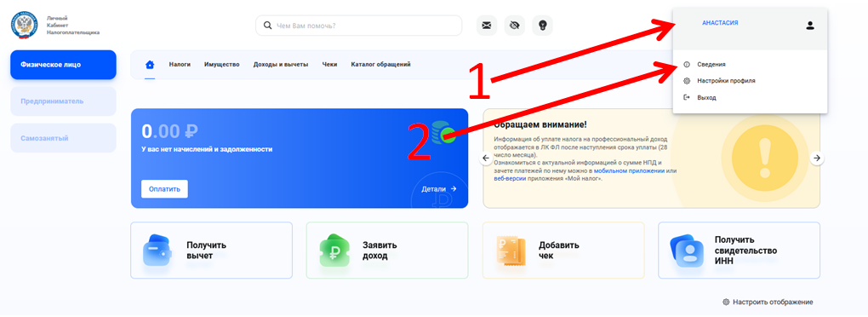
Task: Click the Federal Tax Service logo
Action: (x=24, y=25)
